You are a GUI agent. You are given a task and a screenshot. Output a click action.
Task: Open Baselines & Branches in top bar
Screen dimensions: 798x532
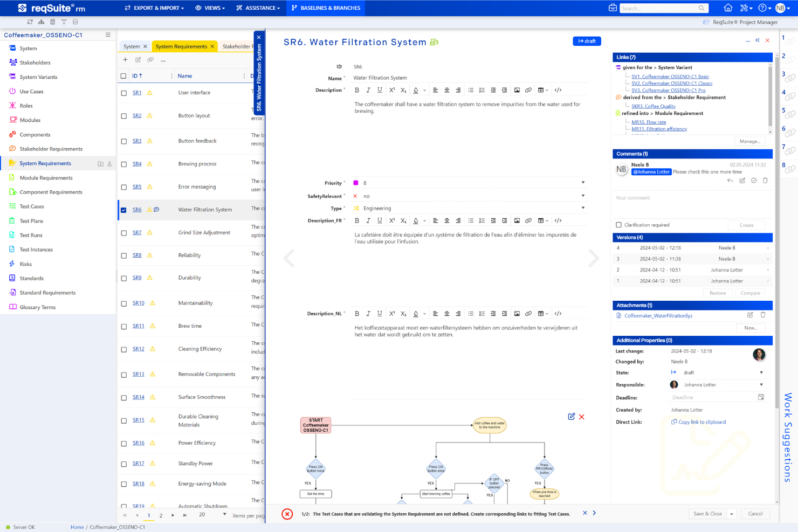[x=326, y=8]
